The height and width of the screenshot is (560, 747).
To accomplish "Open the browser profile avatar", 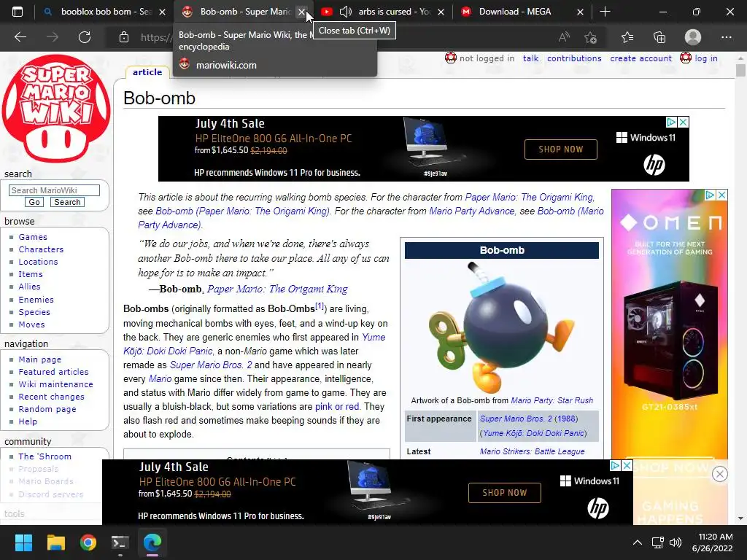I will pos(693,37).
